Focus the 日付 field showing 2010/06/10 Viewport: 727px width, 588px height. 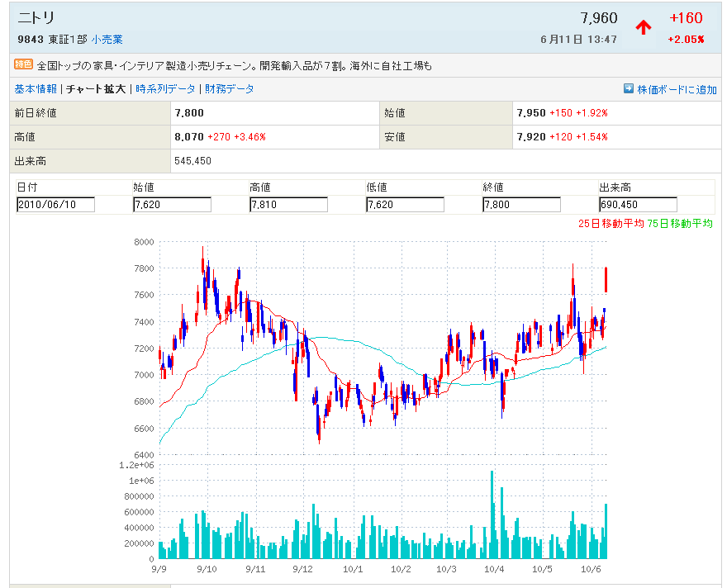point(56,205)
